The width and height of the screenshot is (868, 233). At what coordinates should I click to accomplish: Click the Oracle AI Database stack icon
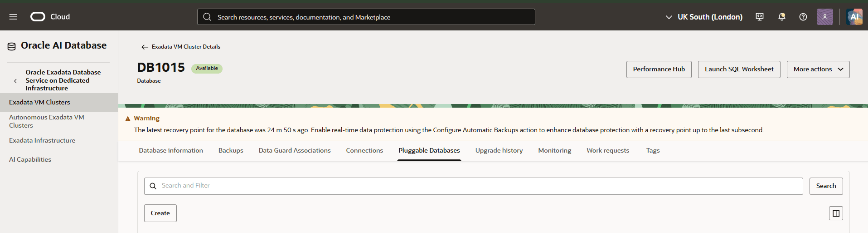(12, 46)
